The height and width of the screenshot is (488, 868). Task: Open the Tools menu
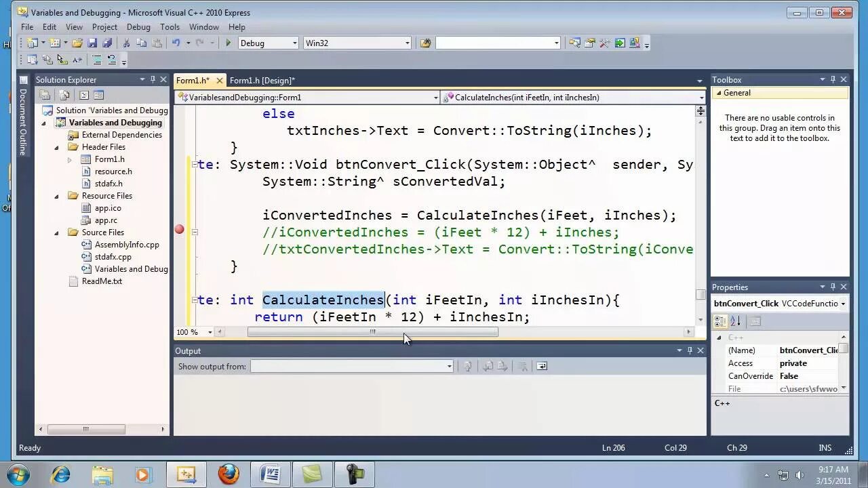click(170, 27)
